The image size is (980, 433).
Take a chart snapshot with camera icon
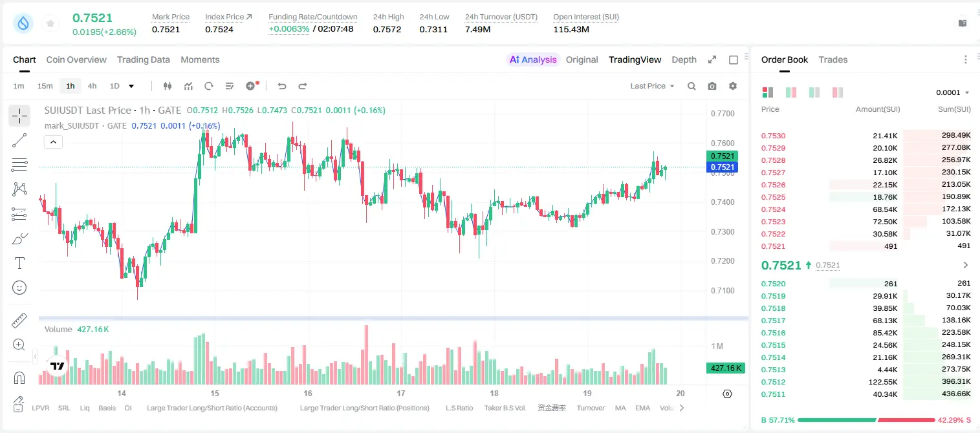point(712,86)
